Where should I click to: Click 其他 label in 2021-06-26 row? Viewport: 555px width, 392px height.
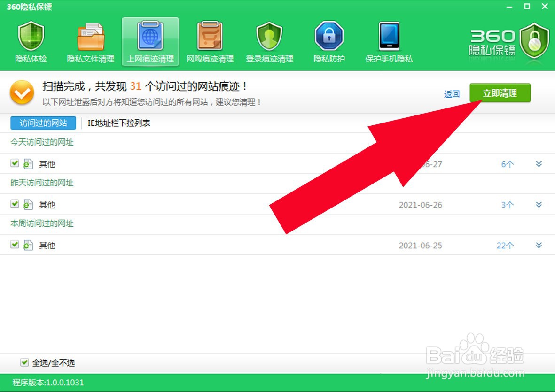point(47,205)
